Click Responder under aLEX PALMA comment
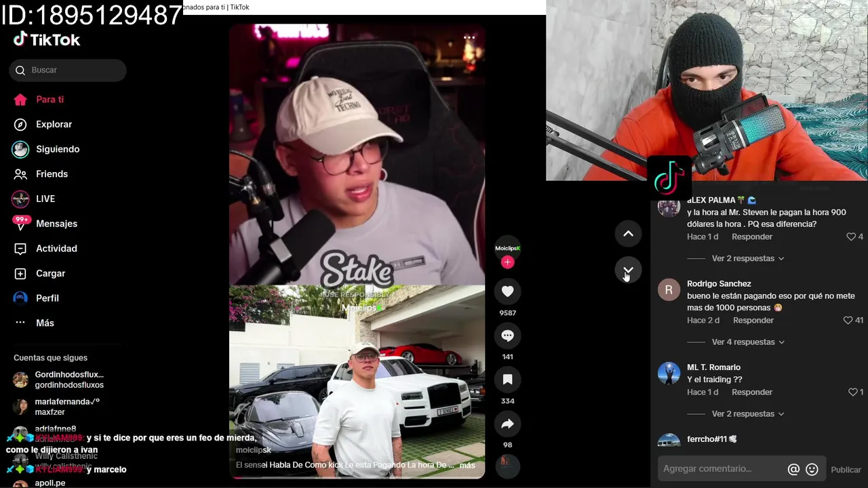Viewport: 868px width, 488px height. (752, 237)
